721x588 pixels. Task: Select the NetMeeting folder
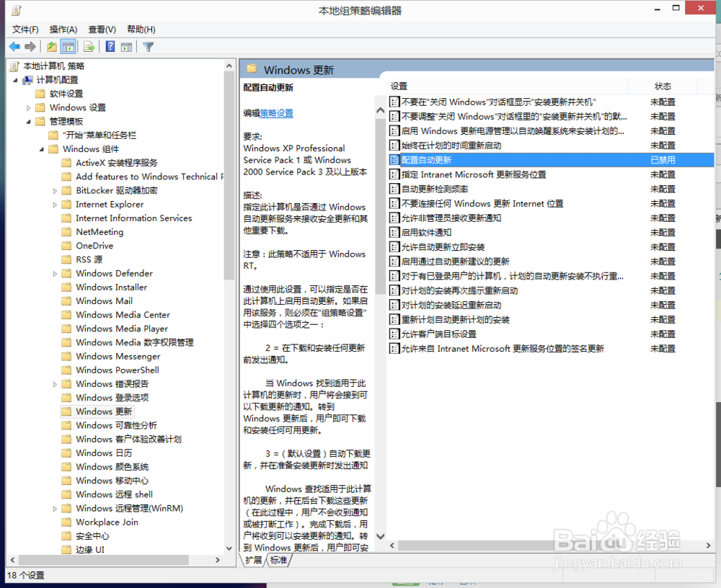pyautogui.click(x=99, y=232)
